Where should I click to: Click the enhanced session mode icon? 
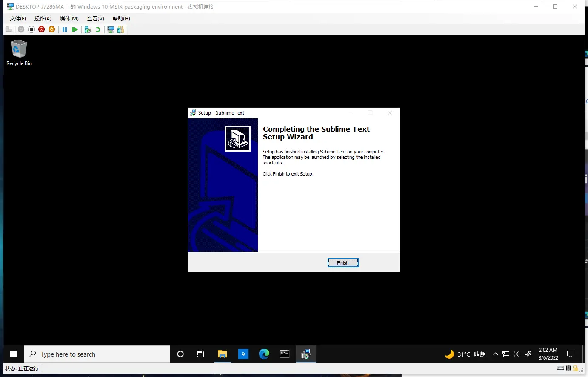coord(111,29)
